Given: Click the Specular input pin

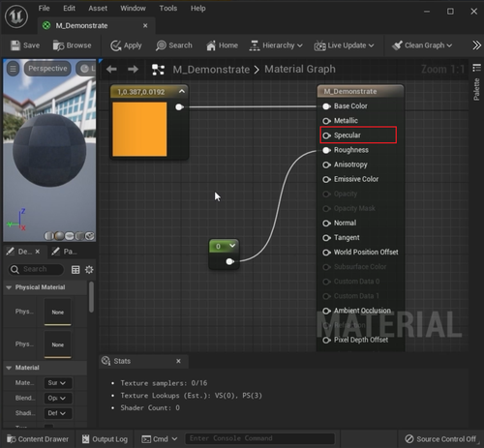Looking at the screenshot, I should click(326, 135).
